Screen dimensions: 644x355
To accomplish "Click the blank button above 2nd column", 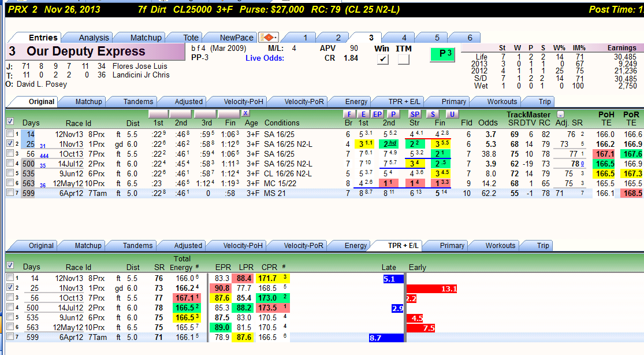I will (x=180, y=113).
